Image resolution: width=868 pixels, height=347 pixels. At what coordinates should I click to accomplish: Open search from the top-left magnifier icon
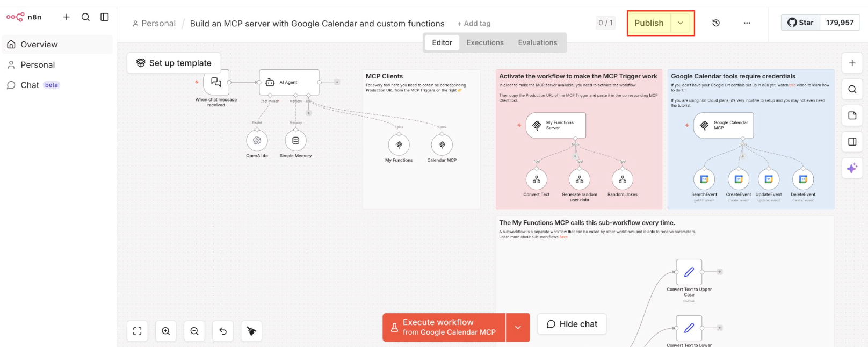click(x=85, y=17)
